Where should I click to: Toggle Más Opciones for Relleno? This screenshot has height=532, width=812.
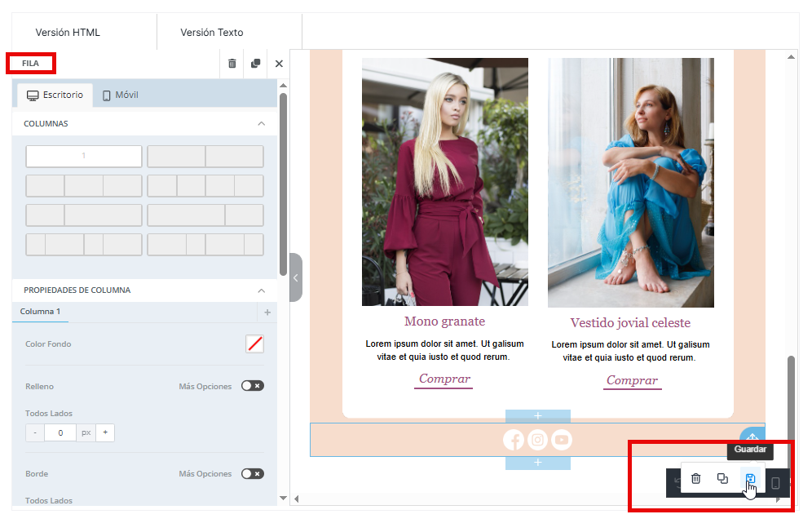pyautogui.click(x=253, y=386)
